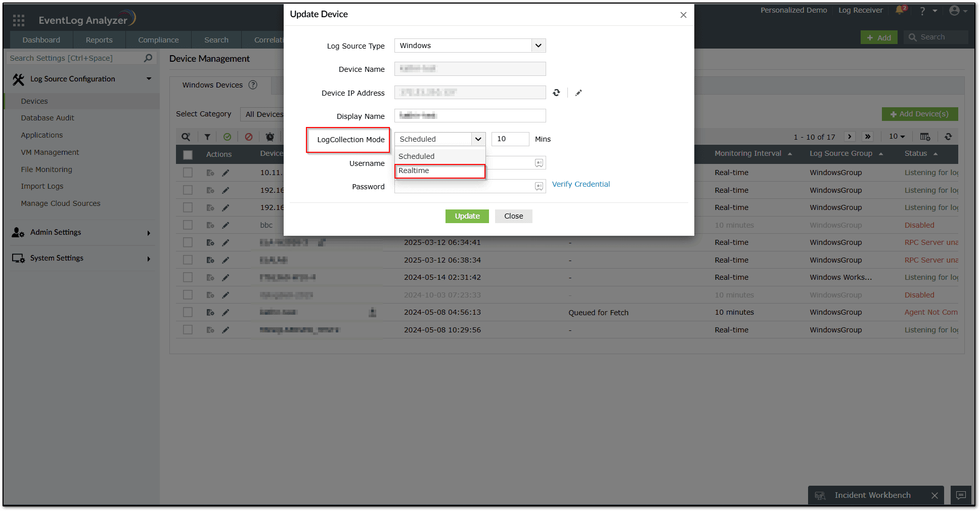The image size is (980, 511).
Task: Select row dated 2025-03-12 06:34:41
Action: (188, 242)
